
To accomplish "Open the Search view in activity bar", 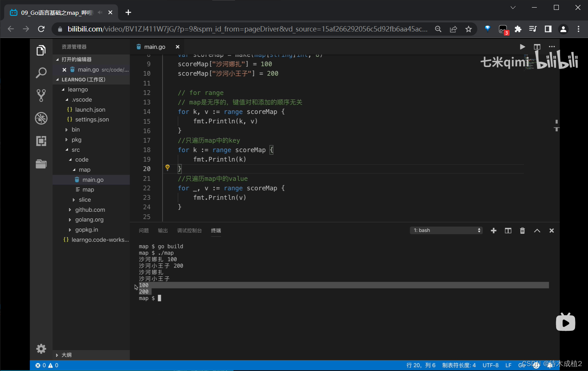I will (x=41, y=73).
